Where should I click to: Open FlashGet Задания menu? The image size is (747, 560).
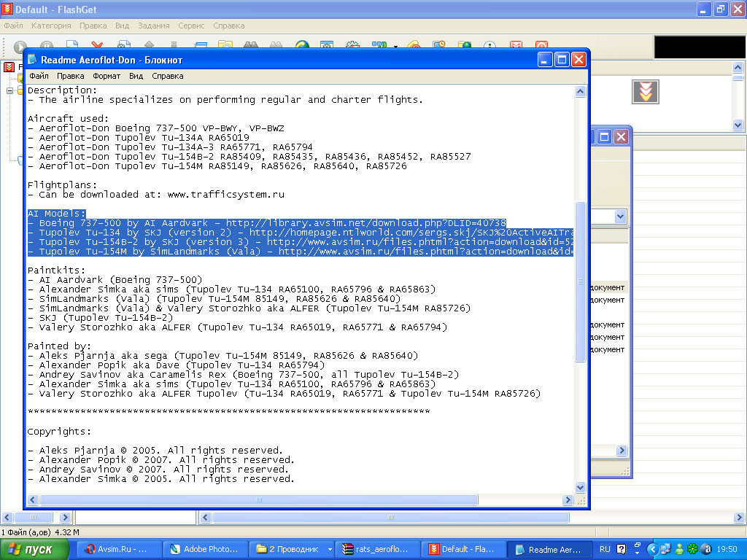(x=153, y=26)
